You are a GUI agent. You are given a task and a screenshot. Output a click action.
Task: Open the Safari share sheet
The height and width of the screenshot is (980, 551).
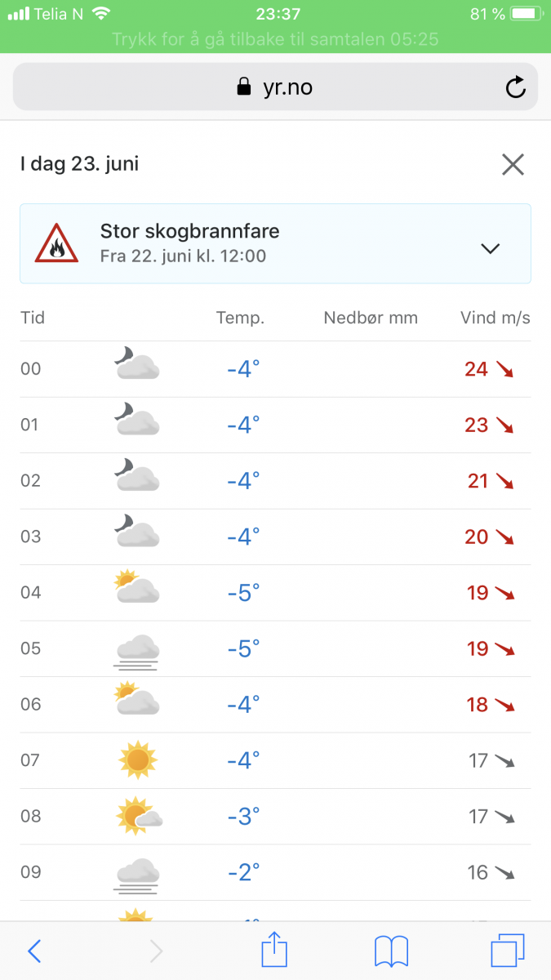[x=275, y=951]
